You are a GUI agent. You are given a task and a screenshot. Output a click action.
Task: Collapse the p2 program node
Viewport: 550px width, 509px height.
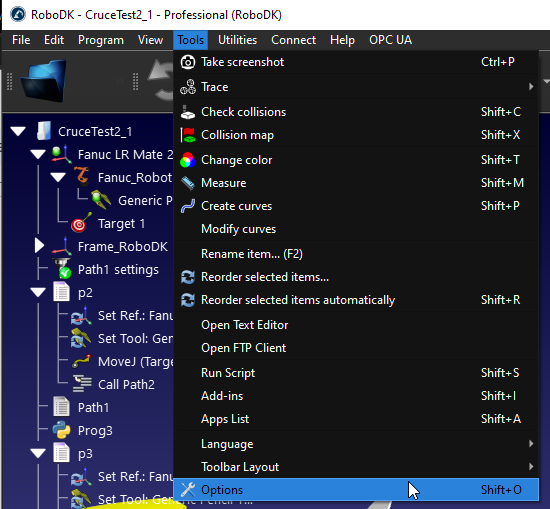coord(38,292)
